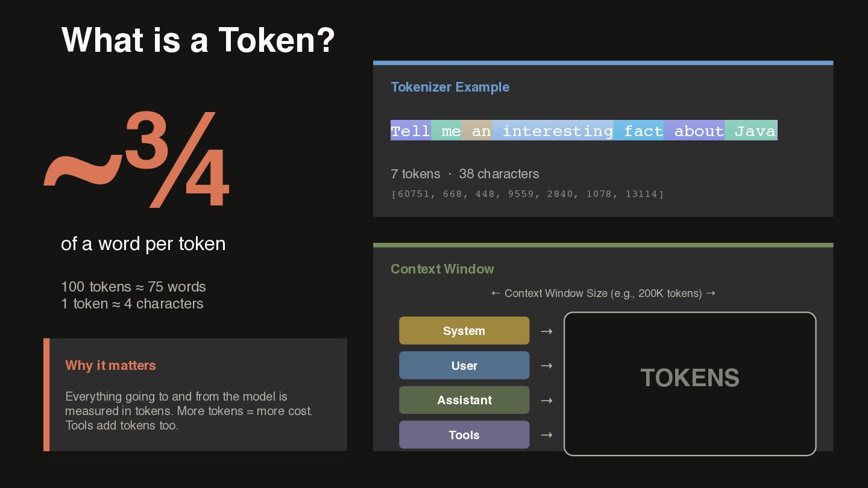This screenshot has width=868, height=488.
Task: Click the arrow beside Tools block
Action: point(547,435)
